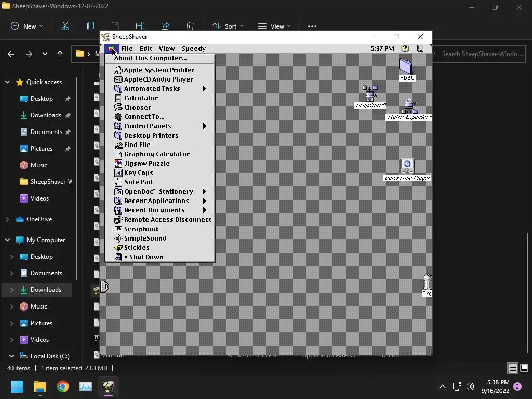The width and height of the screenshot is (532, 399).
Task: Launch Find File
Action: click(x=159, y=145)
